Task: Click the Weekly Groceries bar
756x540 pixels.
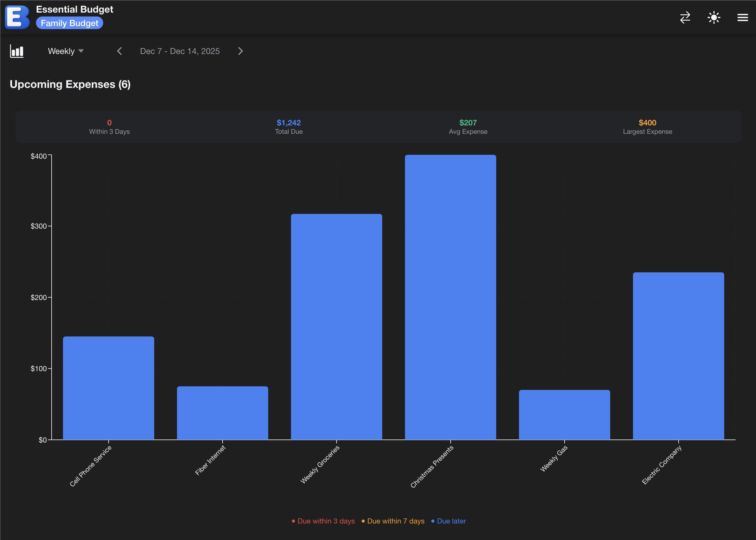Action: 336,326
